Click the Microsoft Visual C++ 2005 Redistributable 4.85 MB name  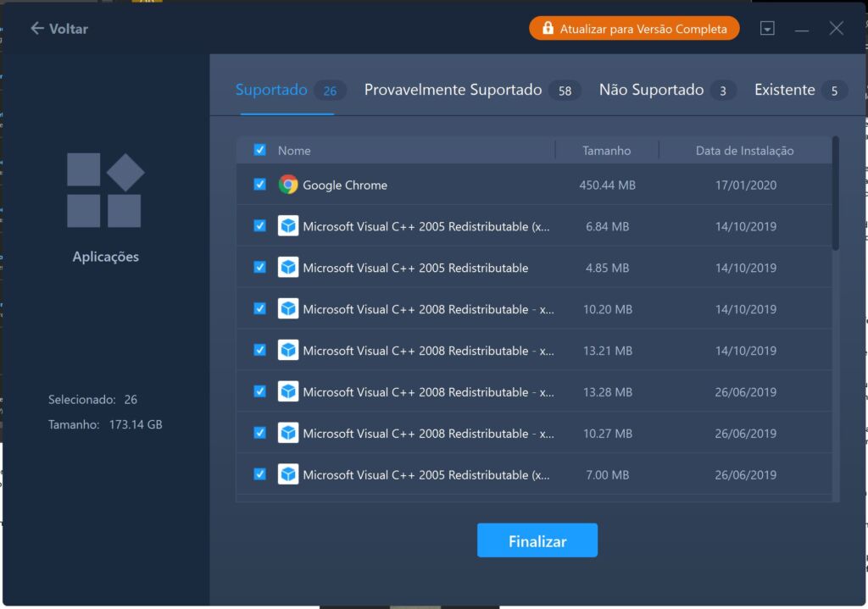pos(415,268)
